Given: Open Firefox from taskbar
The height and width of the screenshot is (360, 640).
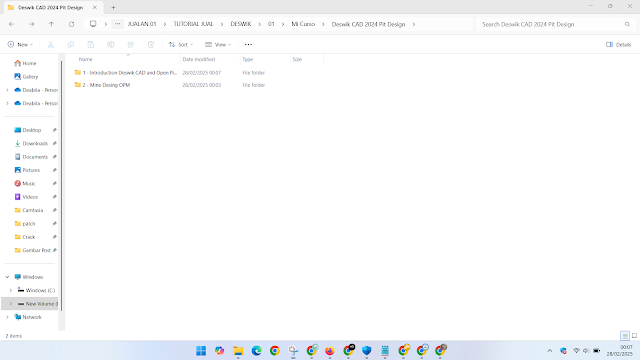Looking at the screenshot, I should point(330,351).
